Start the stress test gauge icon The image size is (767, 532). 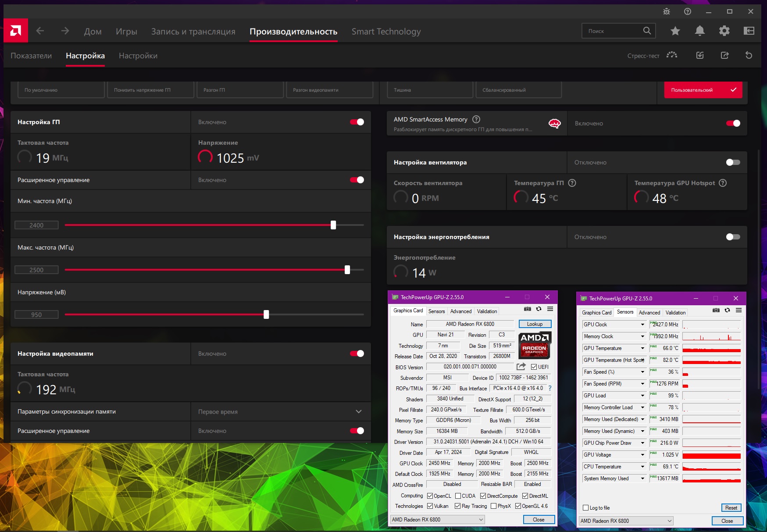[672, 55]
